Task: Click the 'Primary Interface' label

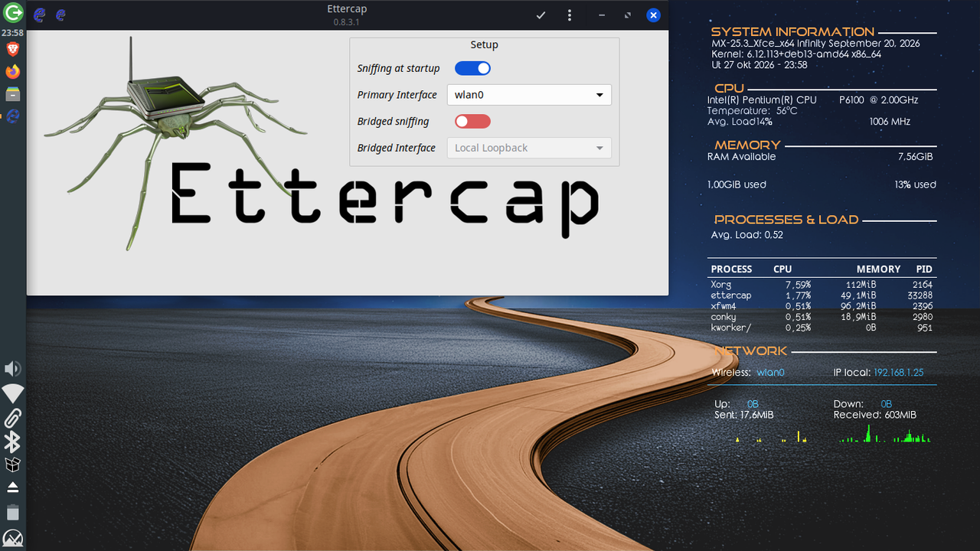Action: click(397, 95)
